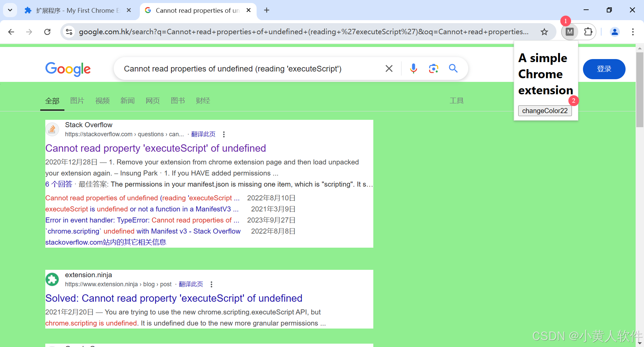The width and height of the screenshot is (644, 347).
Task: Switch to 网页 results
Action: click(153, 101)
